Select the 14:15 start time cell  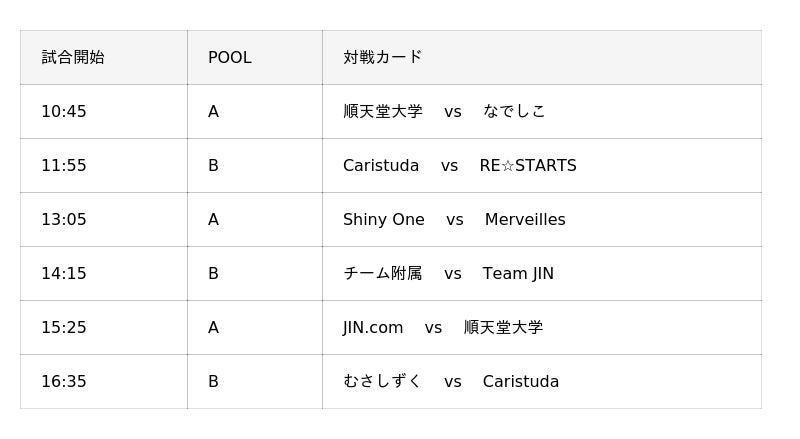64,274
